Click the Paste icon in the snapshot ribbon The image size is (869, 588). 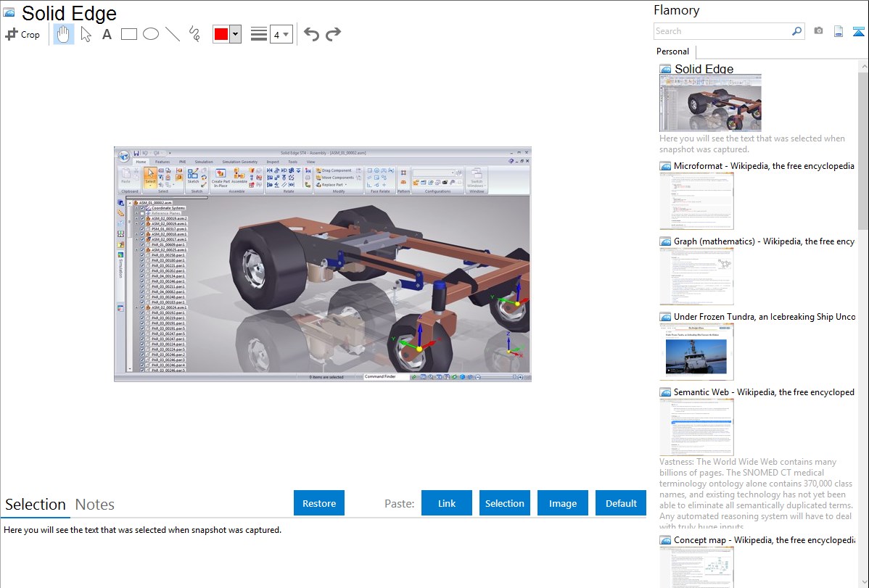(125, 176)
